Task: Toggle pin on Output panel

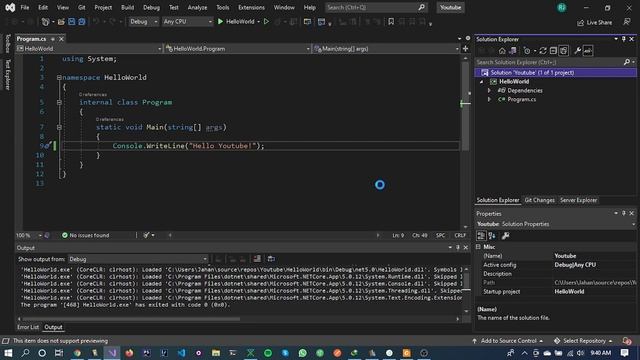Action: pyautogui.click(x=458, y=247)
